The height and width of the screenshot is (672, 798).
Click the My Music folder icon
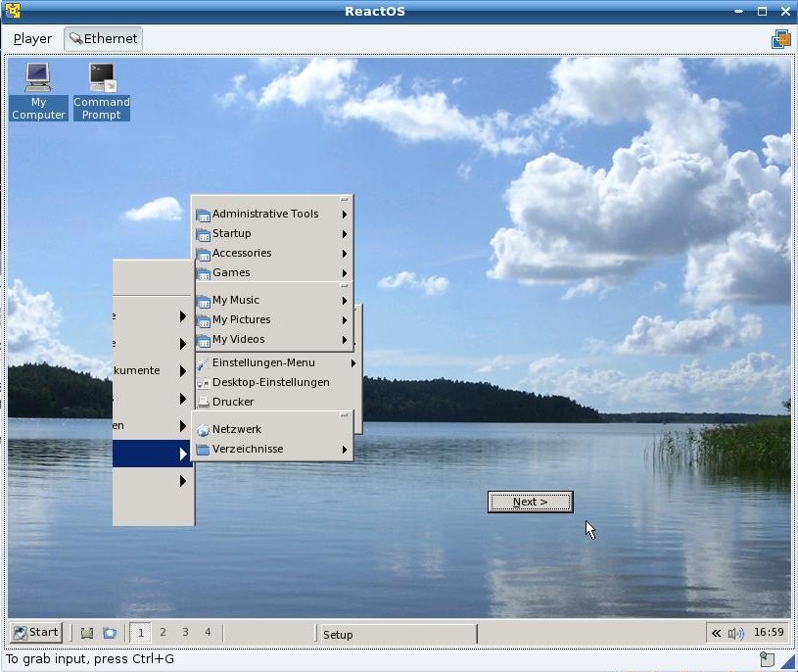203,302
